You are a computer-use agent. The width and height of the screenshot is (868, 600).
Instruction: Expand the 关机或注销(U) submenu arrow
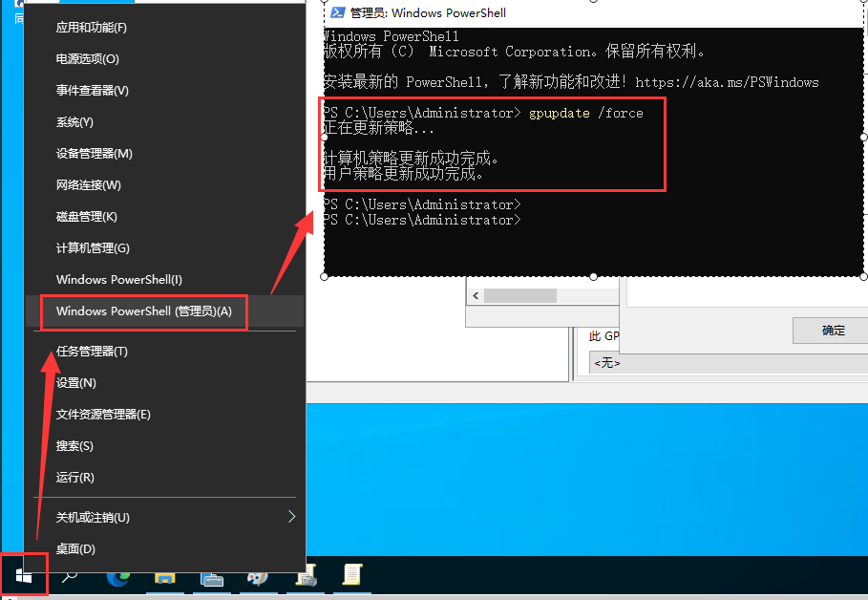click(292, 517)
